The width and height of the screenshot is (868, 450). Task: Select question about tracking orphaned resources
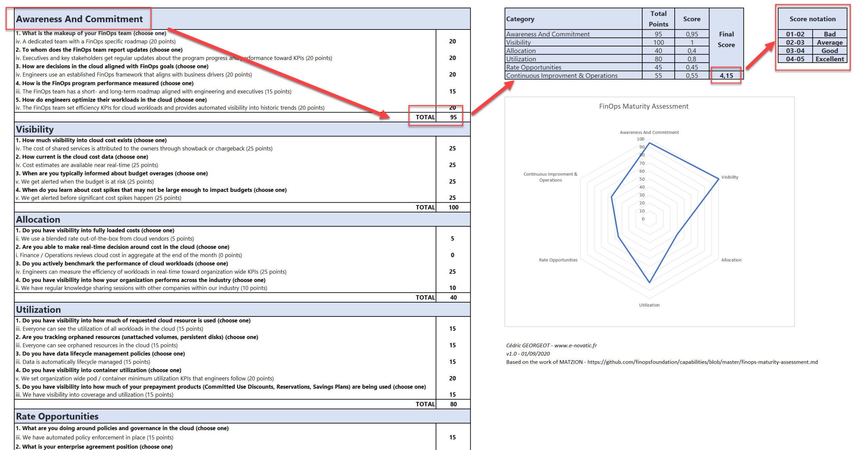pos(137,337)
